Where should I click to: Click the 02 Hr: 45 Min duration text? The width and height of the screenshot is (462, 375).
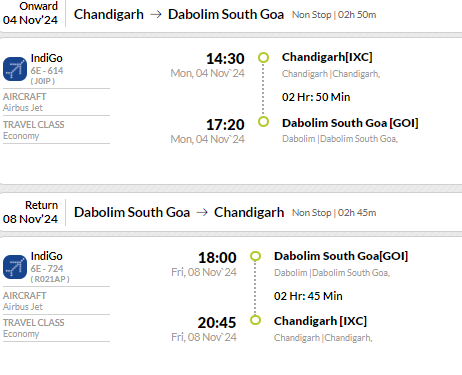pos(308,296)
